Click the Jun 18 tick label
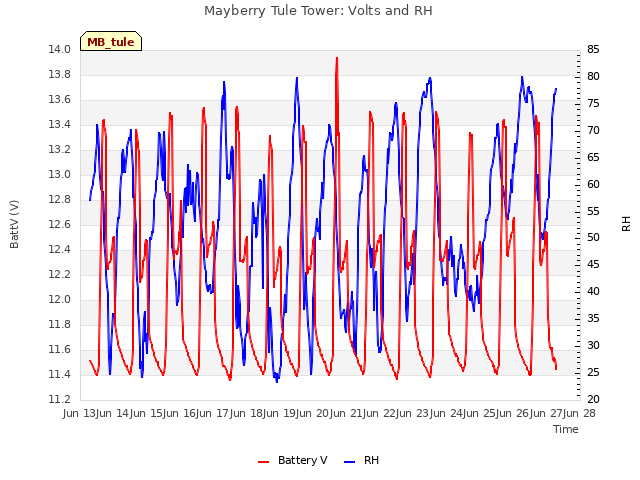 (x=247, y=413)
